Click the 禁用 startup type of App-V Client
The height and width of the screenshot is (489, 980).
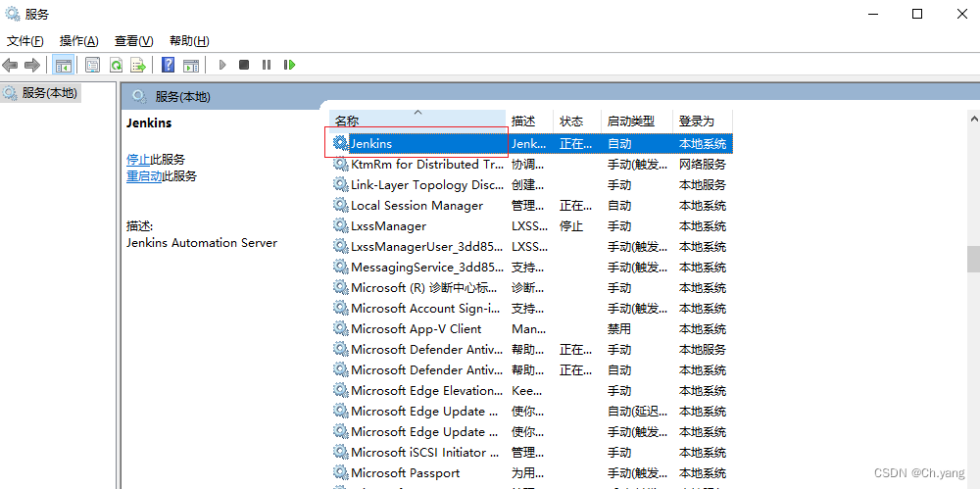619,329
